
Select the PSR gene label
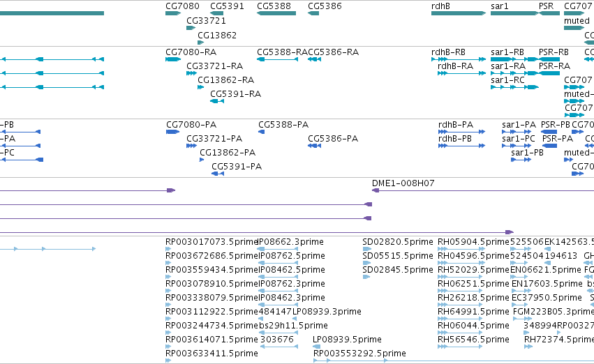pos(546,6)
